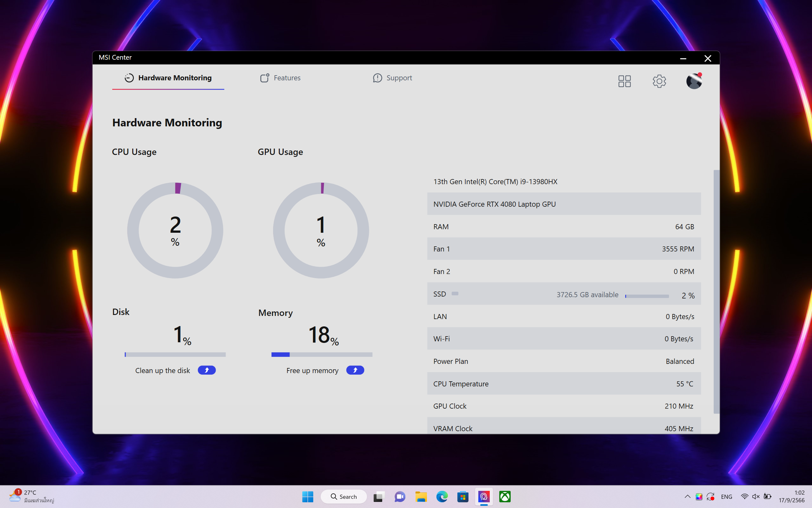Open Wi-Fi network tray icon
Image resolution: width=812 pixels, height=508 pixels.
pos(744,497)
